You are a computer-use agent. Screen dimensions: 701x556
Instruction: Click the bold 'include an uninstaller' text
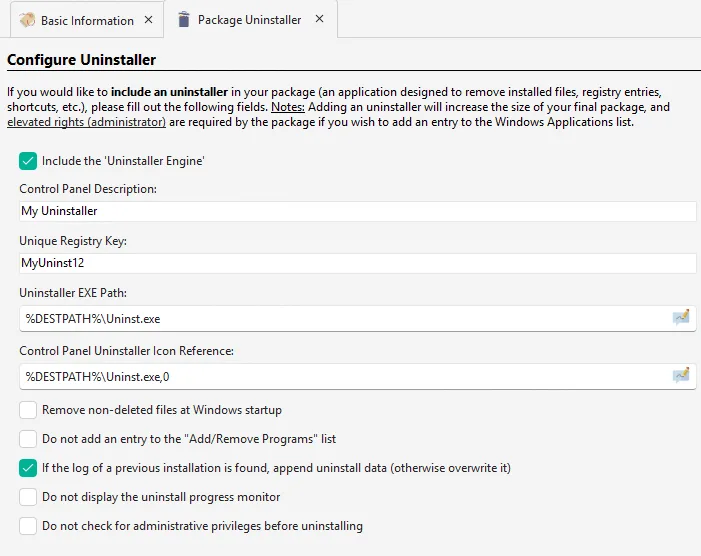(x=169, y=92)
